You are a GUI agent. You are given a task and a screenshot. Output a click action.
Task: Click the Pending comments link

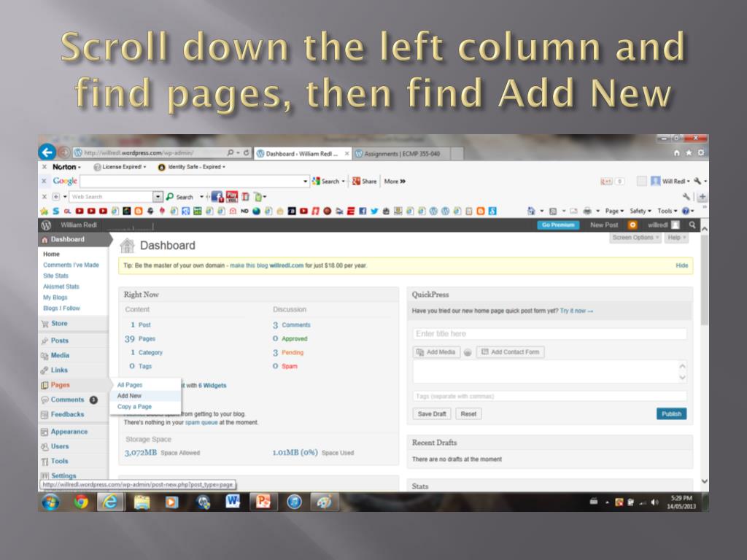click(x=292, y=352)
